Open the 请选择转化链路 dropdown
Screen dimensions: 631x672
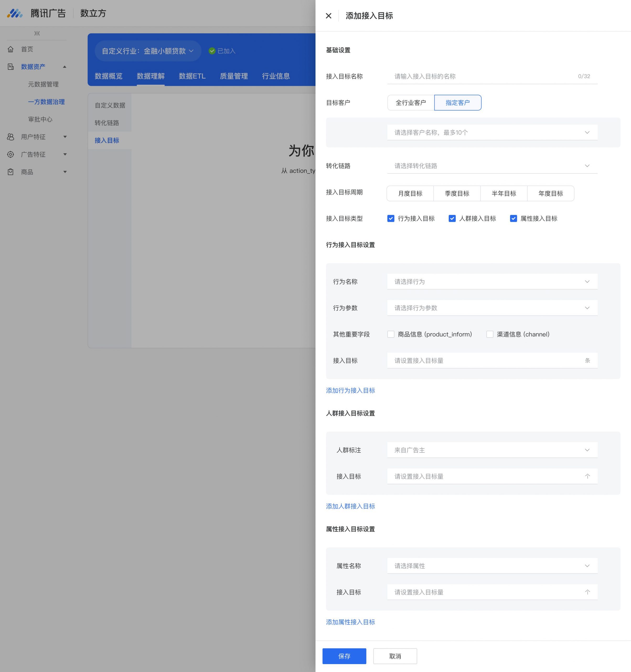492,166
